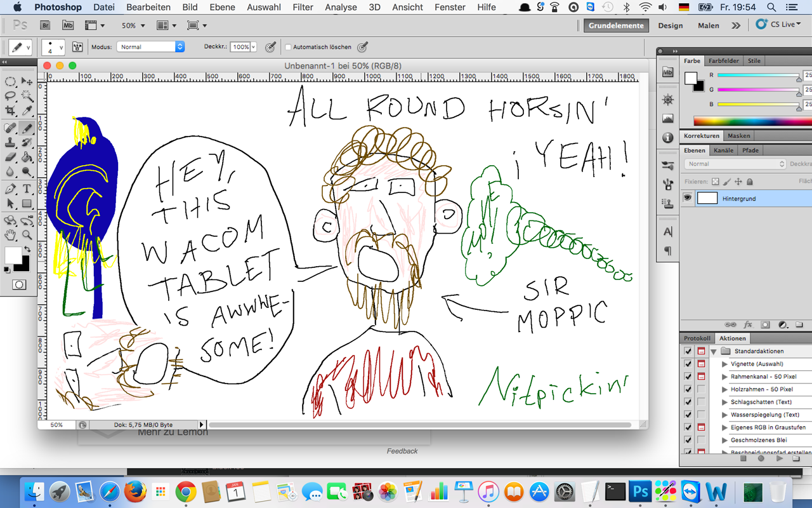Switch to the Kanäle tab
The image size is (812, 508).
[723, 150]
